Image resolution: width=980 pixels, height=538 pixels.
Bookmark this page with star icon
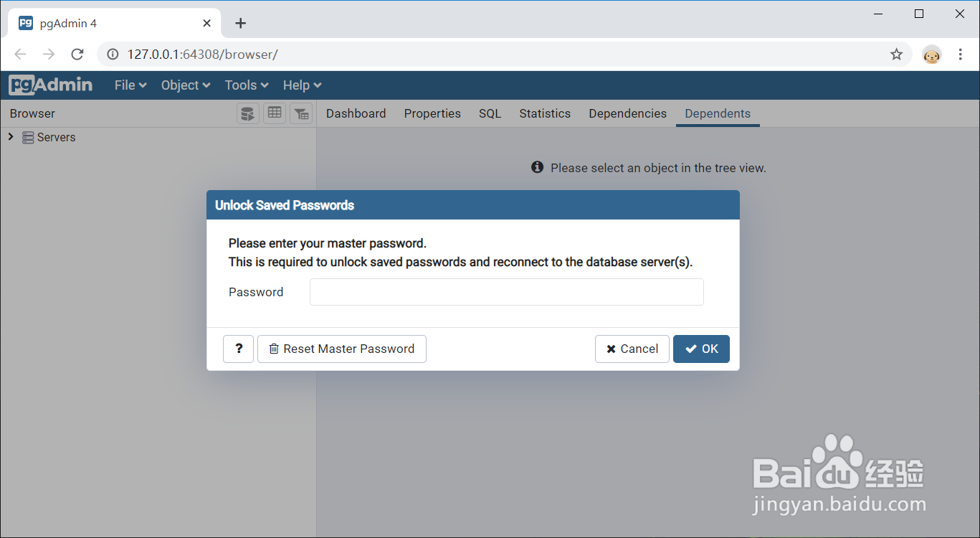[x=896, y=55]
